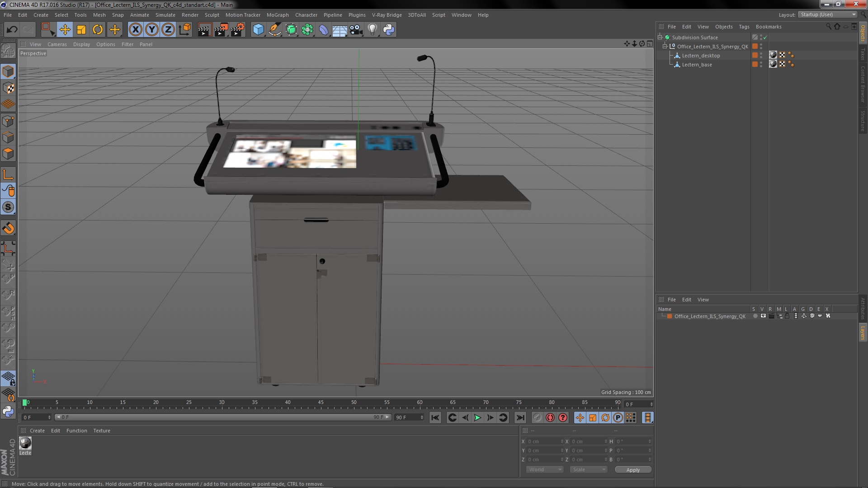The image size is (868, 488).
Task: Open the Render menu
Action: click(190, 14)
